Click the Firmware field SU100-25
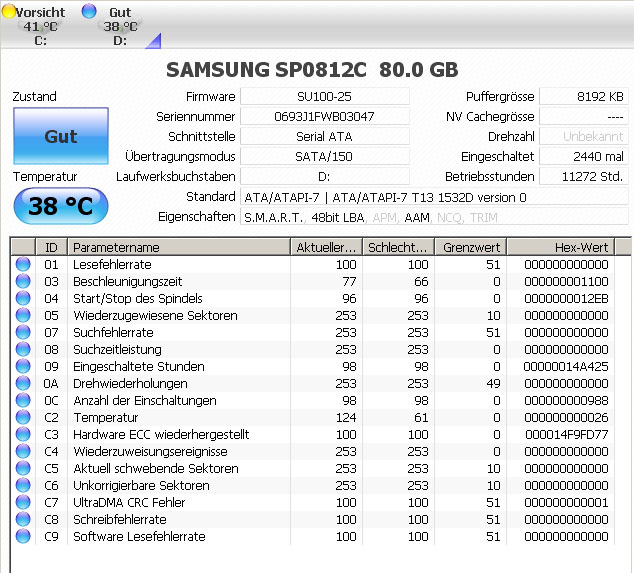The height and width of the screenshot is (573, 634). coord(325,96)
